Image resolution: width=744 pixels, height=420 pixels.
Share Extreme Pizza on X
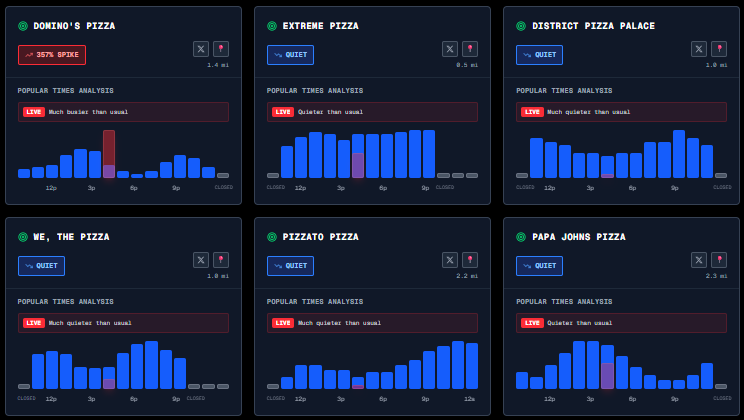[x=450, y=49]
